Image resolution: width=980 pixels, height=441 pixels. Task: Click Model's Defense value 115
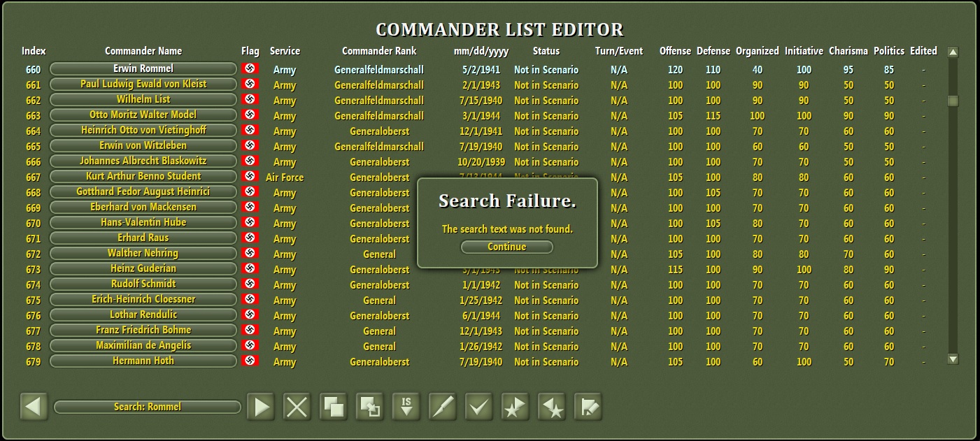click(x=713, y=116)
